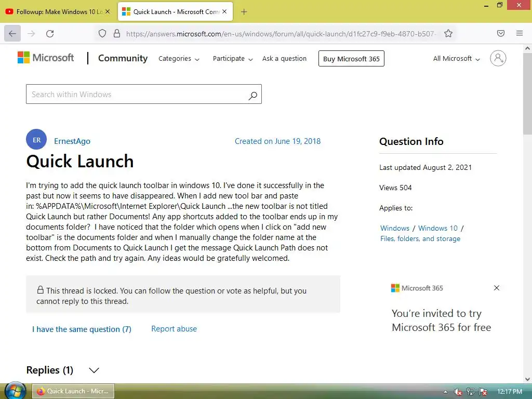Image resolution: width=532 pixels, height=399 pixels.
Task: Click the Microsoft logo
Action: point(46,58)
